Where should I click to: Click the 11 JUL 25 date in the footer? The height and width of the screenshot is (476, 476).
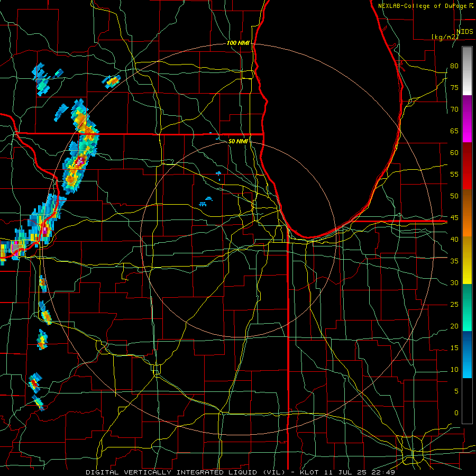point(345,472)
